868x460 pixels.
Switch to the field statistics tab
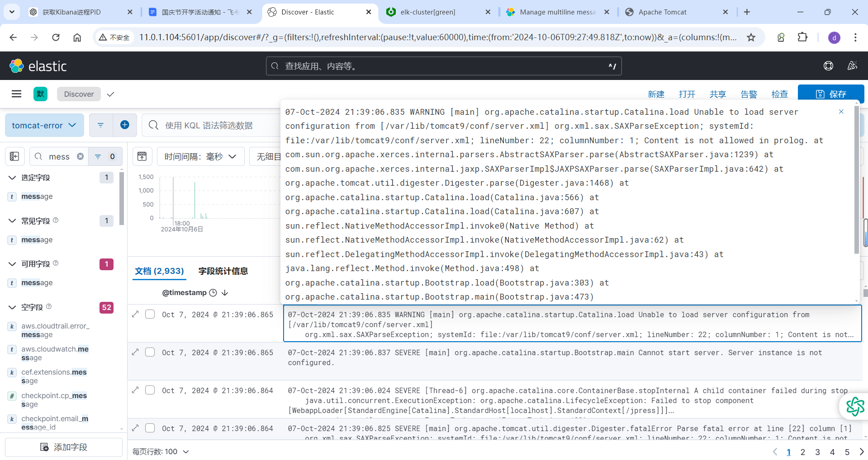pos(223,271)
